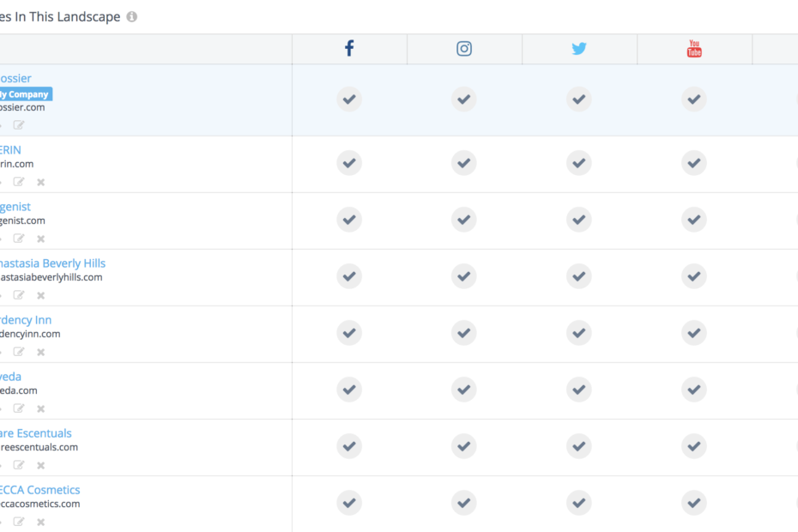
Task: Toggle Glossier's Facebook checkmark
Action: pyautogui.click(x=349, y=100)
